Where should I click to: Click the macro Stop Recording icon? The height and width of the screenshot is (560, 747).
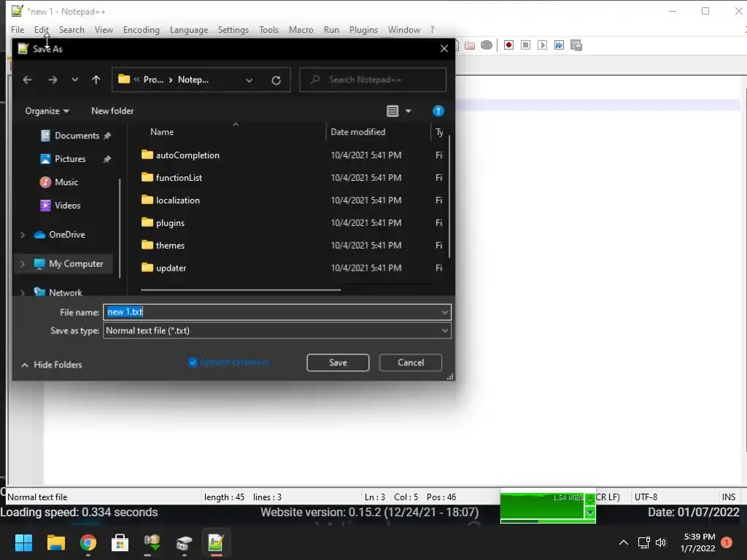click(525, 45)
